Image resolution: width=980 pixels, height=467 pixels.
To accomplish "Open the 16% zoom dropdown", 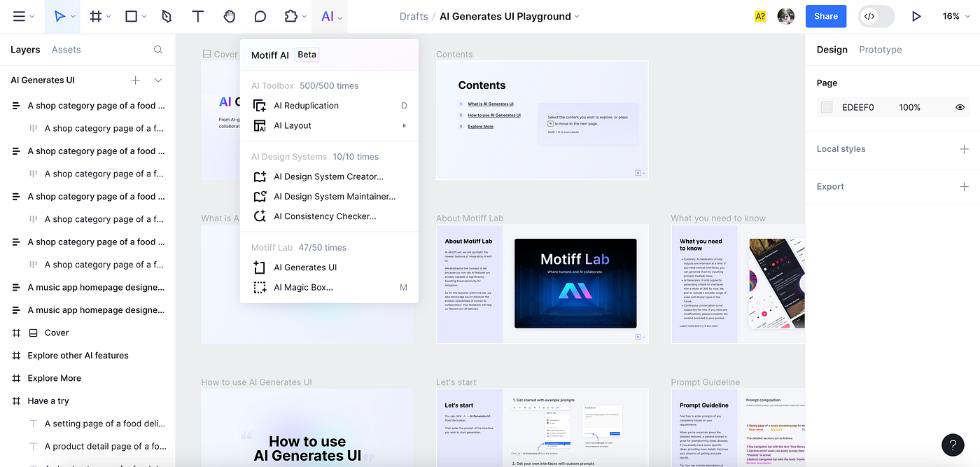I will [x=955, y=16].
